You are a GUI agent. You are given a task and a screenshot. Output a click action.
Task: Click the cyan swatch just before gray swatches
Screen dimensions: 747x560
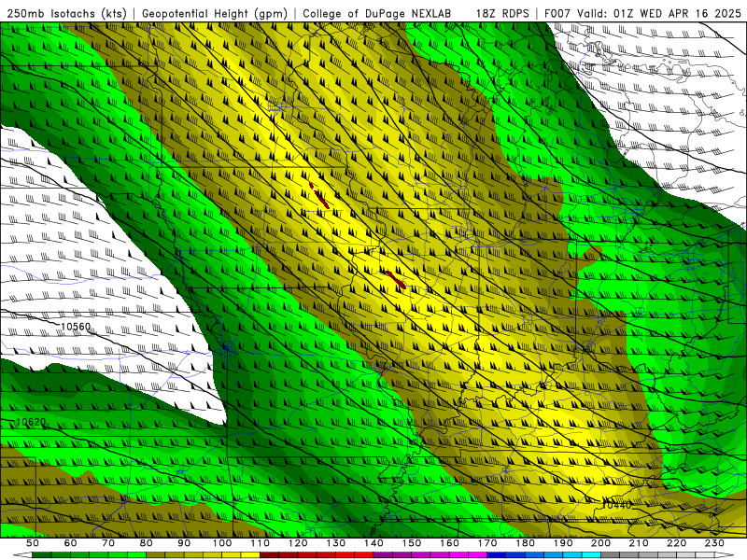coord(592,555)
